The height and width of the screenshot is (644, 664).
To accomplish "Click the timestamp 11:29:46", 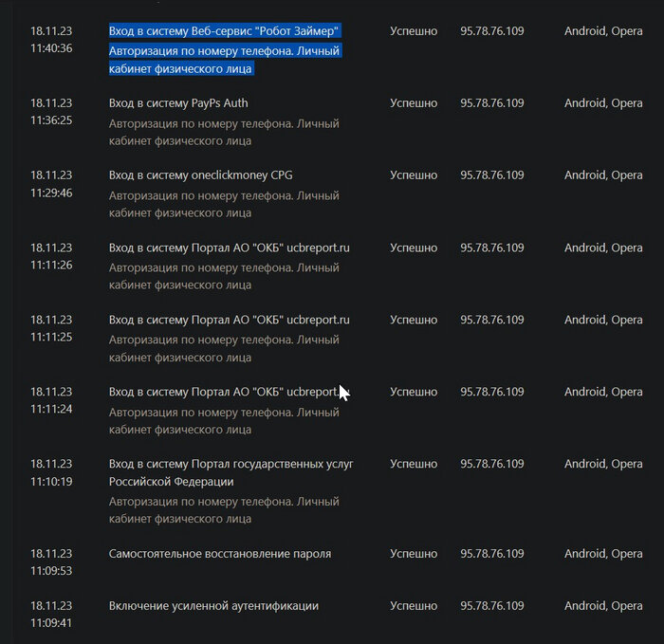I will click(x=51, y=193).
